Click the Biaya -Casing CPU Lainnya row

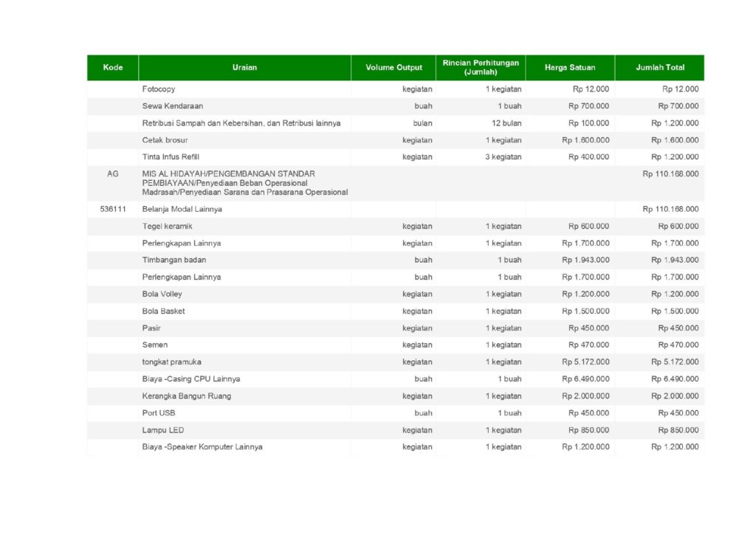(x=191, y=379)
